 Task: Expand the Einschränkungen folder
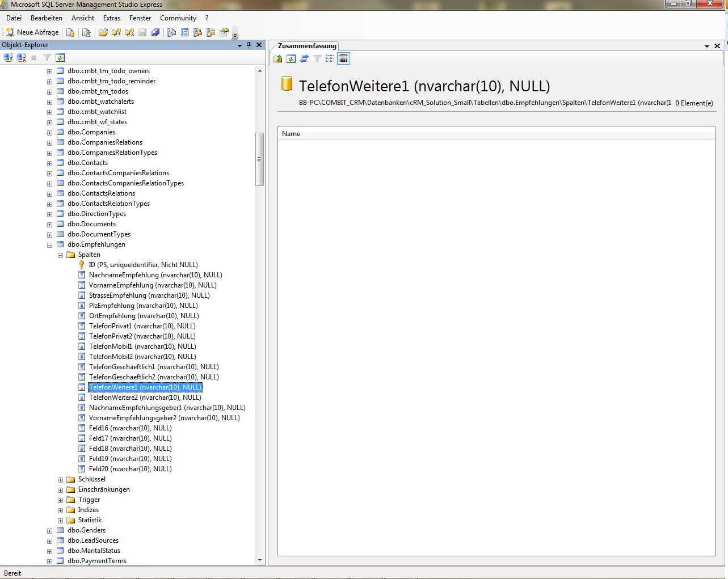tap(60, 490)
